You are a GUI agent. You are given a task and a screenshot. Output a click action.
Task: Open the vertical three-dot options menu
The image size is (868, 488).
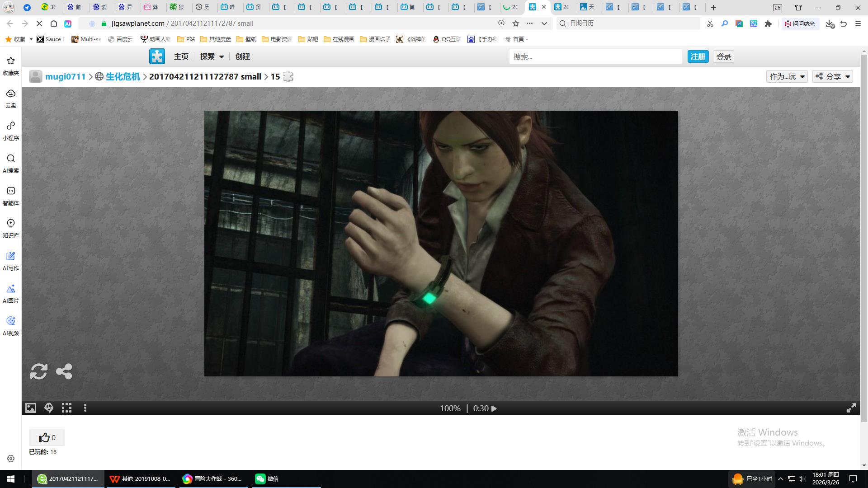[85, 408]
